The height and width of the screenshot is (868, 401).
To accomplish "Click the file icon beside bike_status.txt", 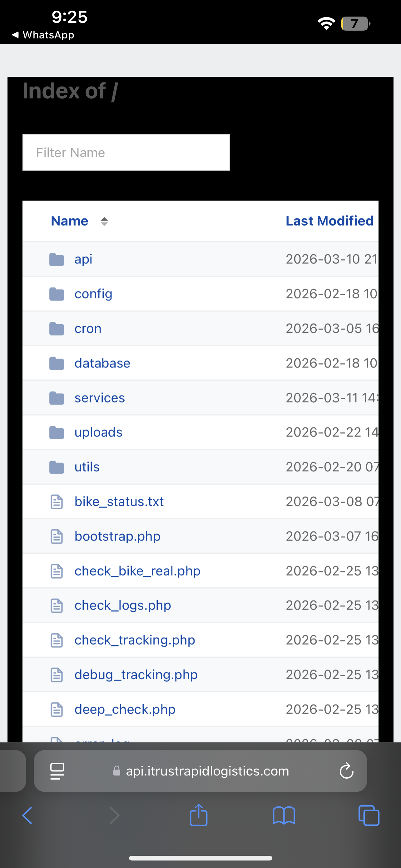I will click(57, 502).
